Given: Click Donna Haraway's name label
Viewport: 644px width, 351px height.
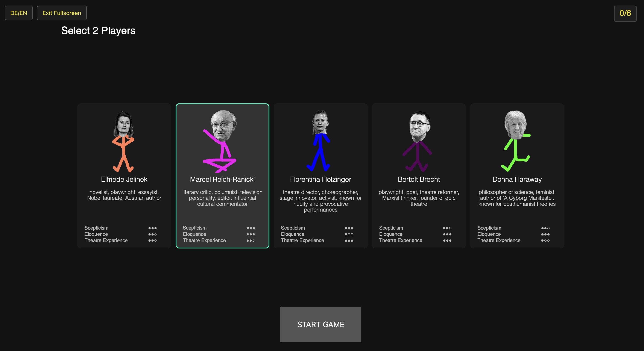Looking at the screenshot, I should (517, 179).
